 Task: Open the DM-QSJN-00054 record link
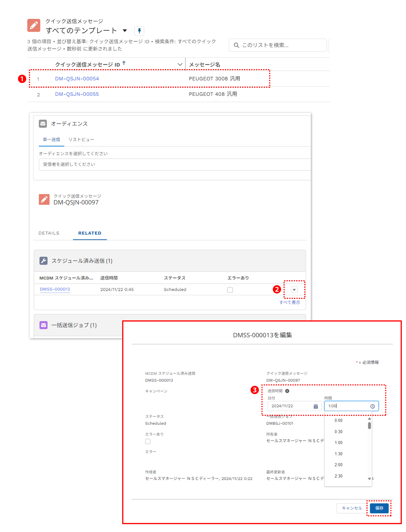(77, 79)
